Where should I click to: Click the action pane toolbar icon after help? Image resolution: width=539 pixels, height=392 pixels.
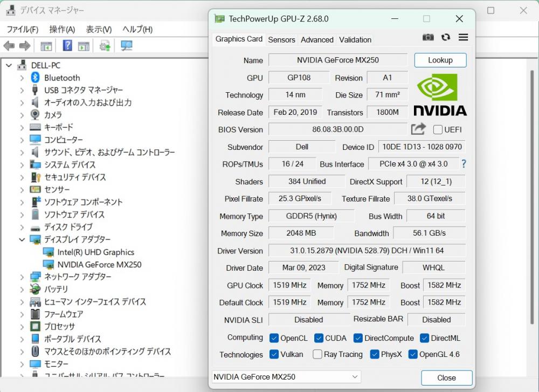coord(84,46)
